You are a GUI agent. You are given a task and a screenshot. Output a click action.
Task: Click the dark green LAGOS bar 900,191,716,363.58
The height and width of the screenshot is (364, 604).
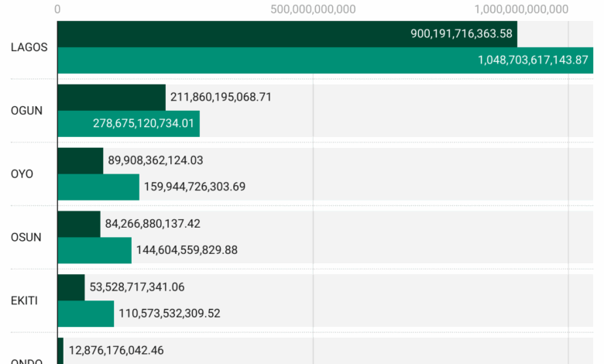pyautogui.click(x=287, y=34)
